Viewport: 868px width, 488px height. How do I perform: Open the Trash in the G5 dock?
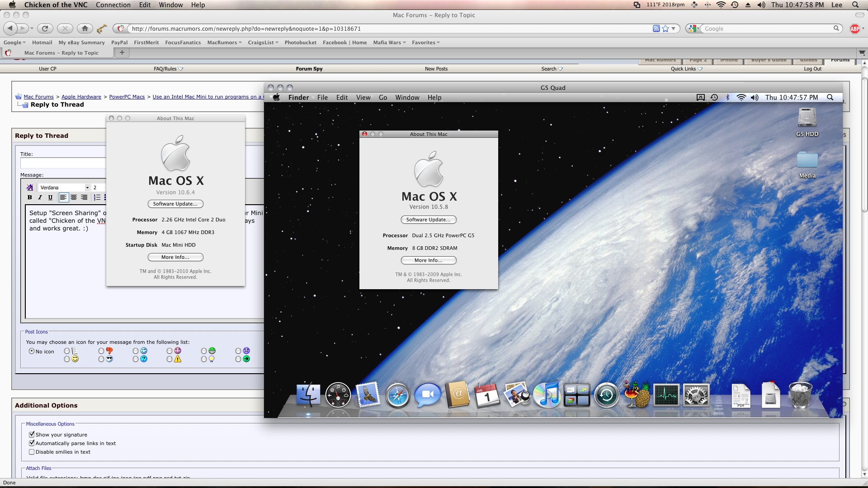click(800, 395)
